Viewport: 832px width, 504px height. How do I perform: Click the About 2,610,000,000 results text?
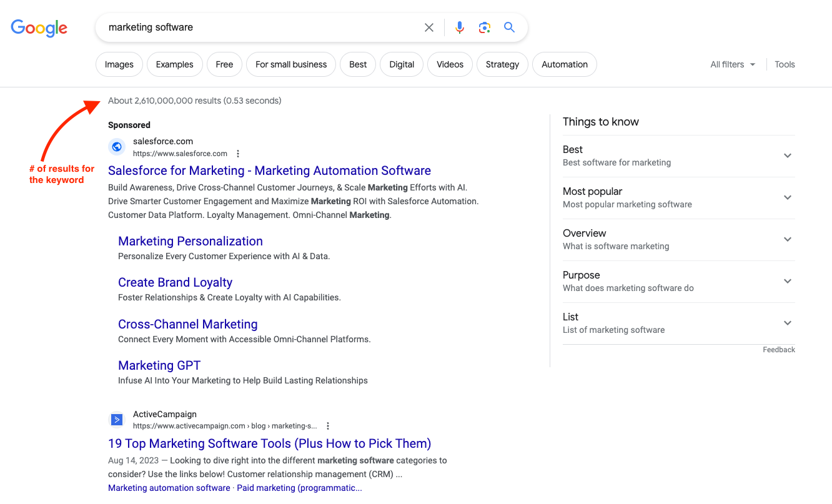pyautogui.click(x=194, y=101)
